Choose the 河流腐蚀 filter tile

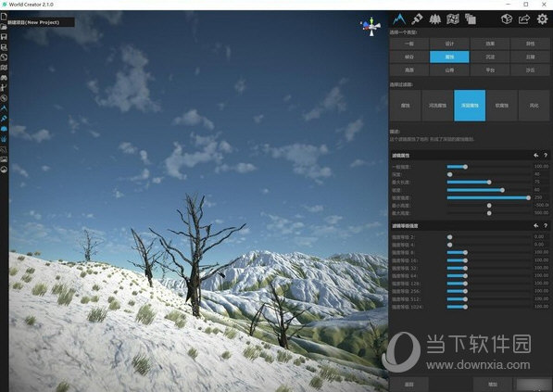point(437,106)
